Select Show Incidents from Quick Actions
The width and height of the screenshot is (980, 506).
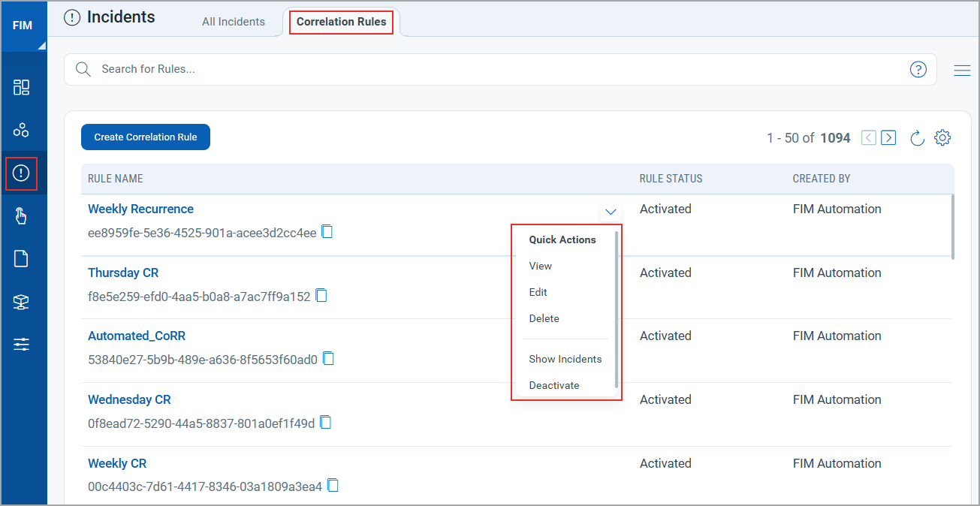pyautogui.click(x=565, y=359)
